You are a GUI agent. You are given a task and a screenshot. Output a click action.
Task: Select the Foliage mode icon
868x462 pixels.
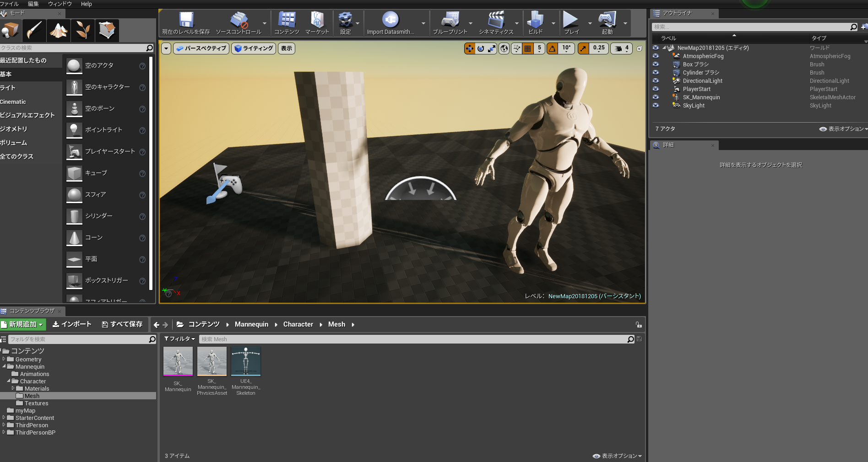tap(83, 31)
